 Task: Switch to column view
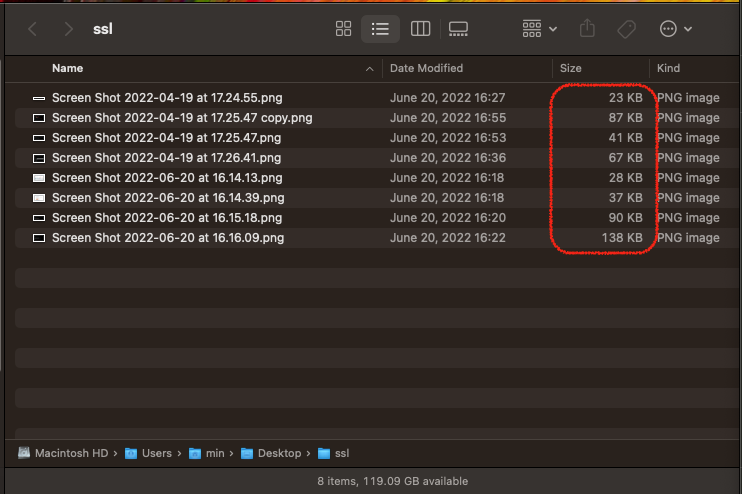click(420, 29)
